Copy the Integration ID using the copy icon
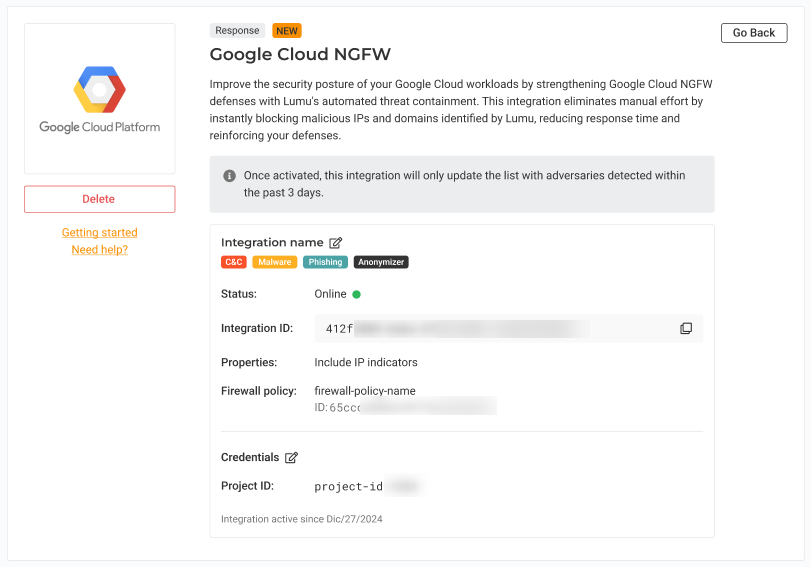811x567 pixels. pyautogui.click(x=686, y=329)
